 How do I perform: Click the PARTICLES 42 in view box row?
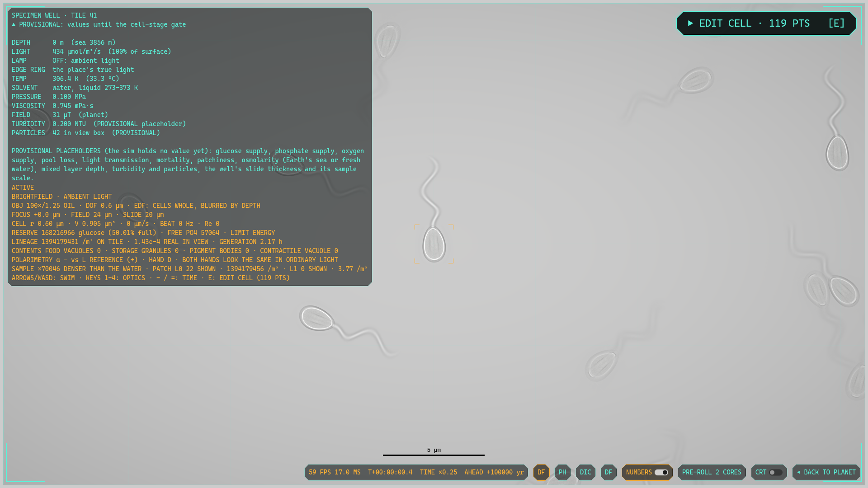[x=86, y=133]
